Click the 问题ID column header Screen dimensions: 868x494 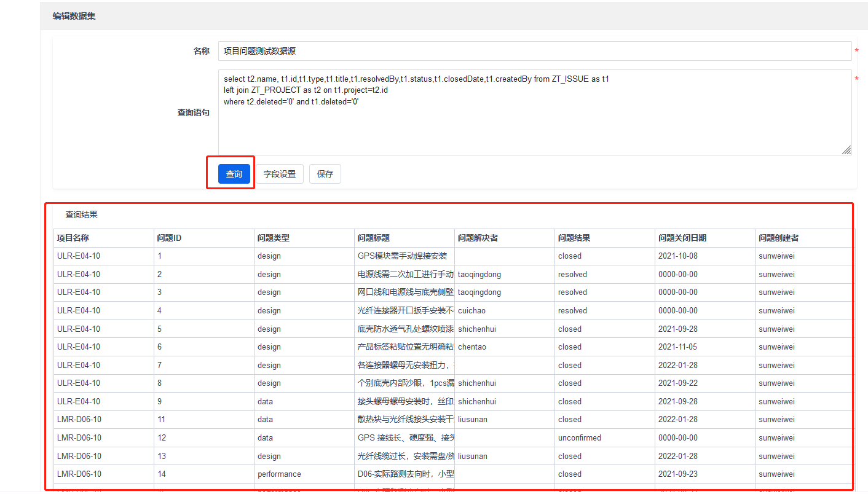tap(169, 238)
